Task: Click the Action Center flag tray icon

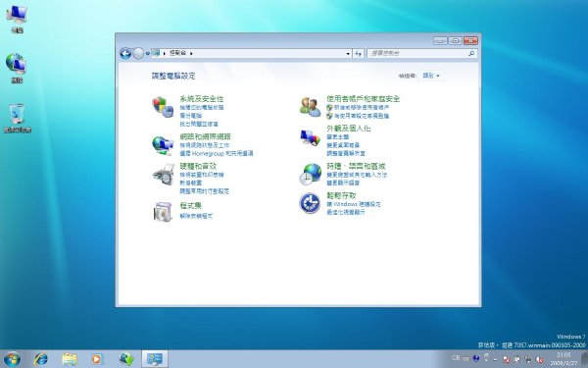Action: pyautogui.click(x=517, y=359)
